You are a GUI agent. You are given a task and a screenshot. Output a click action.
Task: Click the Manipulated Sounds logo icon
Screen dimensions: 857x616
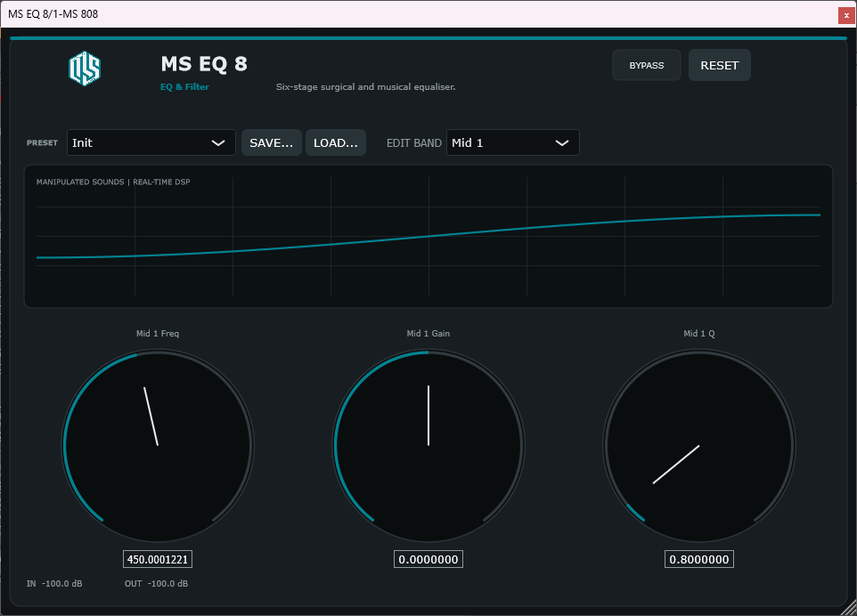click(85, 69)
